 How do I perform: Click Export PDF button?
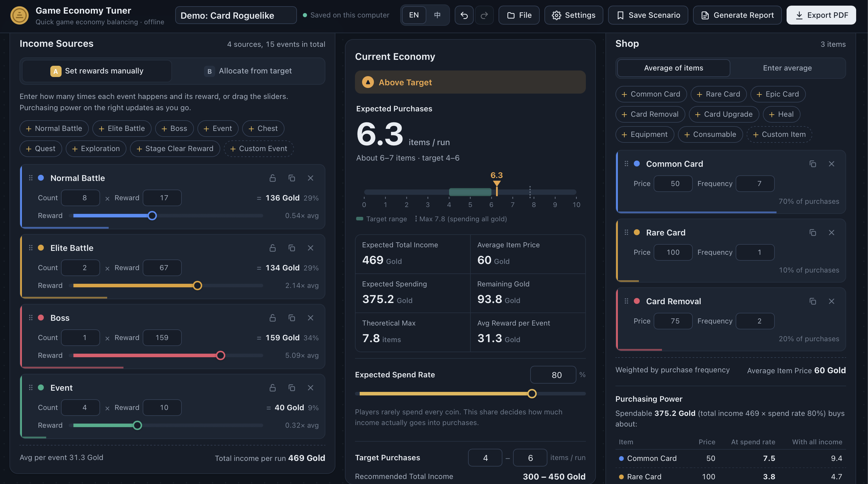pos(821,15)
